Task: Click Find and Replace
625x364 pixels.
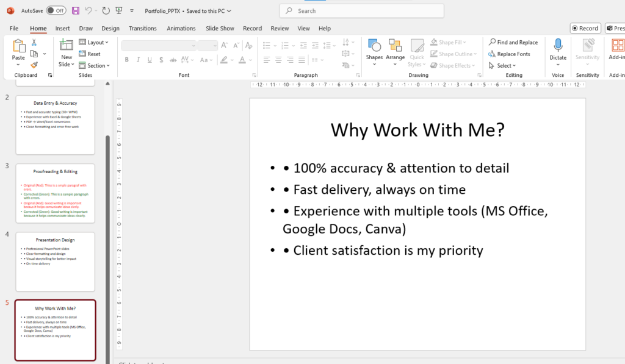Action: tap(513, 42)
